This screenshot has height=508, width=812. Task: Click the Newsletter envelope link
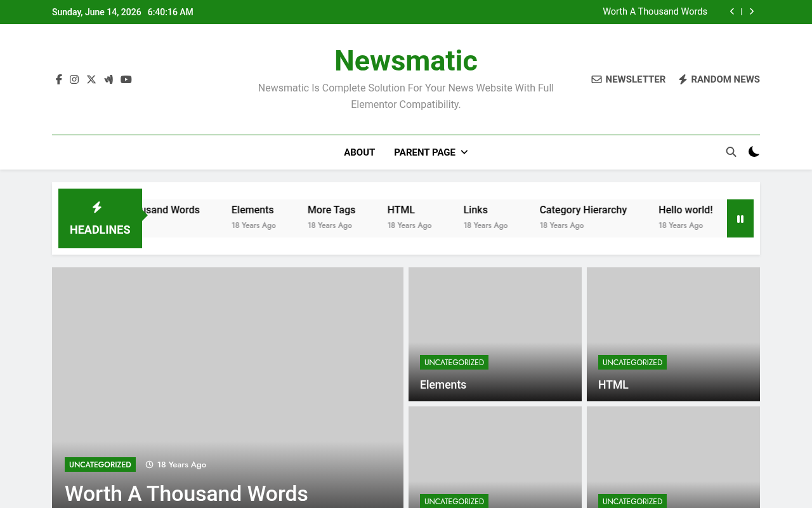(x=629, y=79)
